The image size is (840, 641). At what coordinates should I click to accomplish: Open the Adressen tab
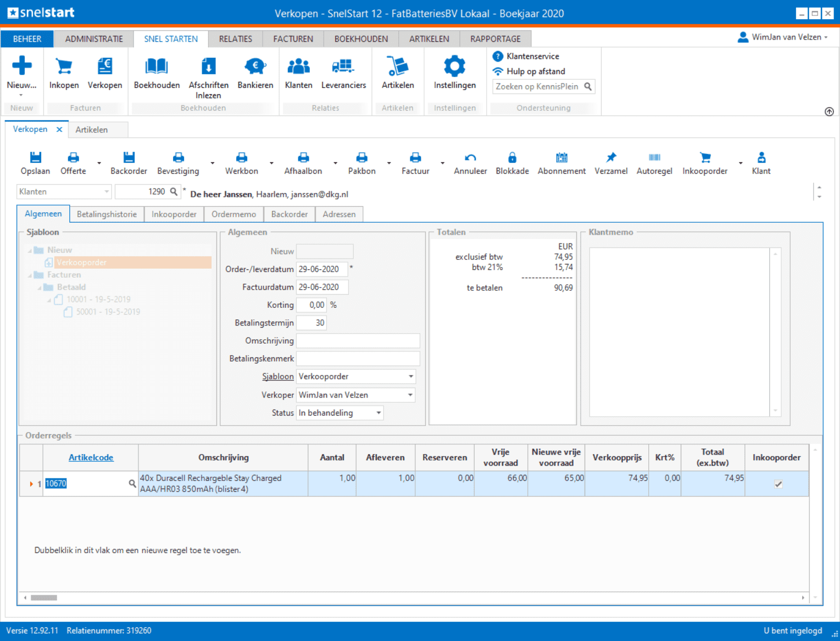pyautogui.click(x=339, y=214)
